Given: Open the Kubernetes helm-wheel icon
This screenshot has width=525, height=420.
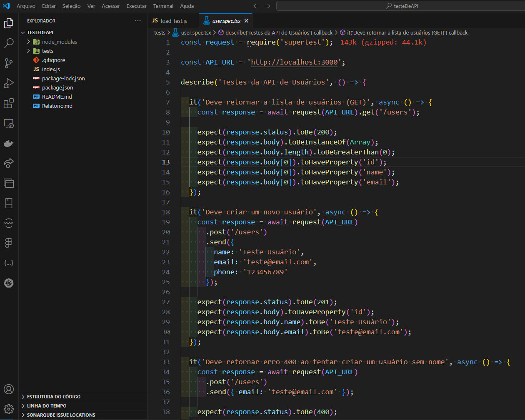Looking at the screenshot, I should coord(9,283).
